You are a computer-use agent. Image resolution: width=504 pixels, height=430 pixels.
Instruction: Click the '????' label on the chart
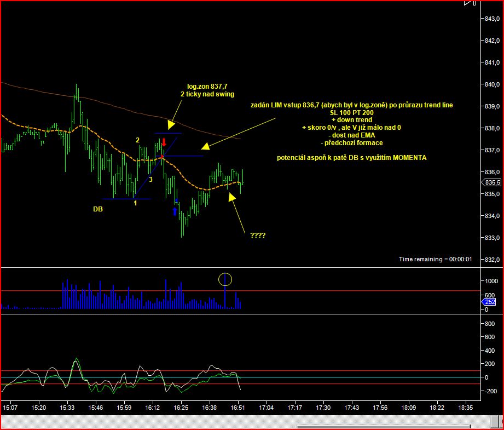tap(258, 236)
